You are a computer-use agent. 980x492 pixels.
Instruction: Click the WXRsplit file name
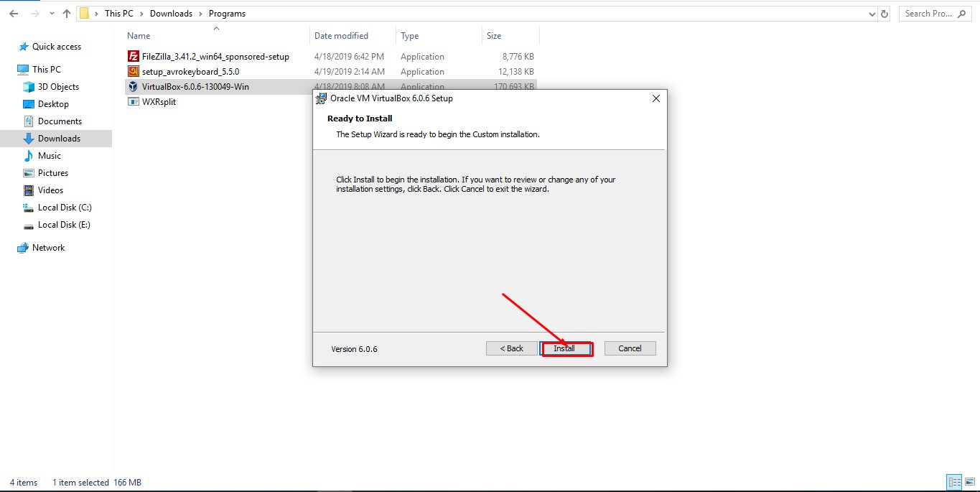[159, 102]
